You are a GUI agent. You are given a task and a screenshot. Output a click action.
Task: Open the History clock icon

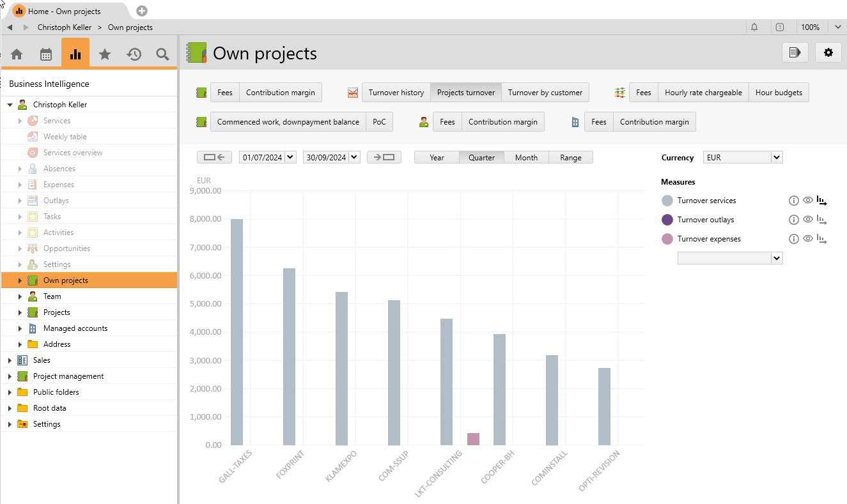point(134,54)
